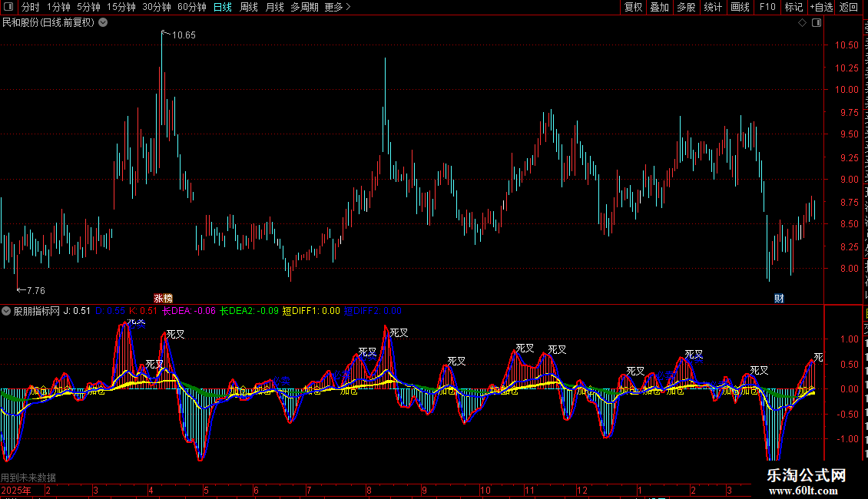
Task: Click the 8.00 price axis label
Action: click(849, 269)
